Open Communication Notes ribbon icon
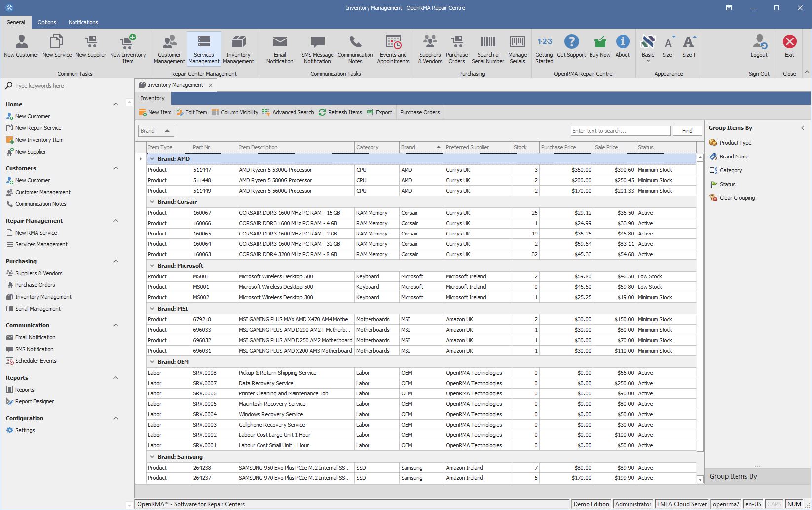This screenshot has width=812, height=510. (355, 49)
